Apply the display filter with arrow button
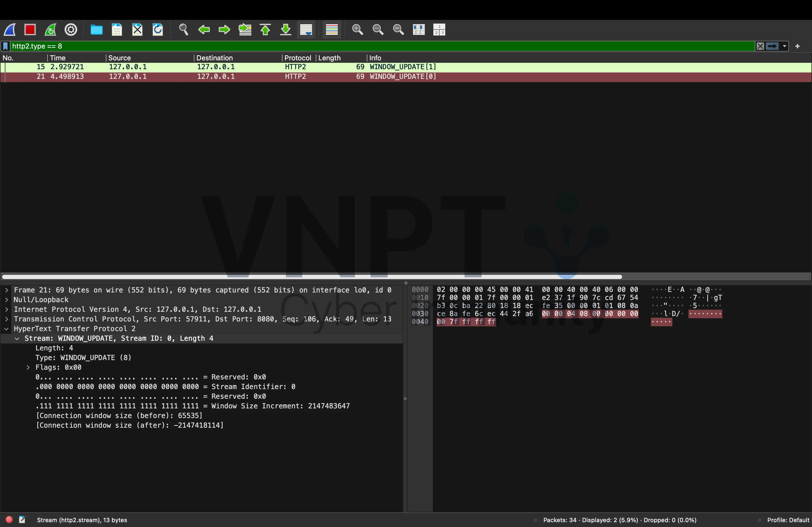Image resolution: width=812 pixels, height=527 pixels. point(773,46)
